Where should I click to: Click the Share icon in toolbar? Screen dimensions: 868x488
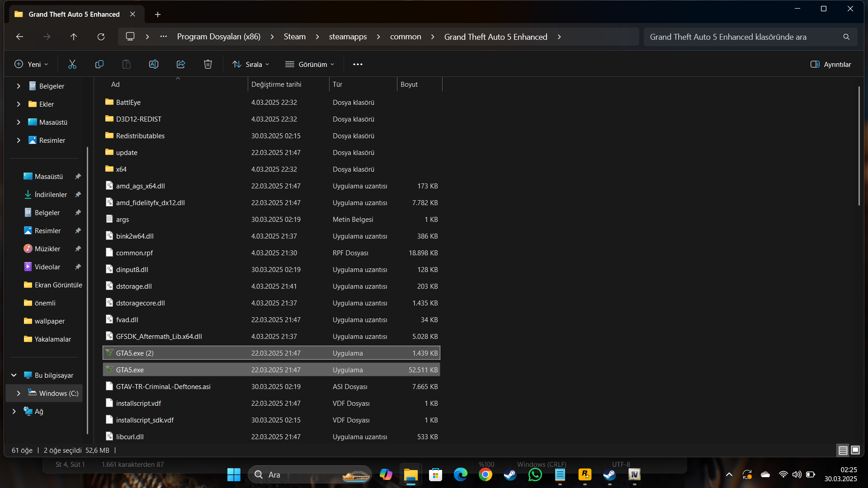(181, 64)
